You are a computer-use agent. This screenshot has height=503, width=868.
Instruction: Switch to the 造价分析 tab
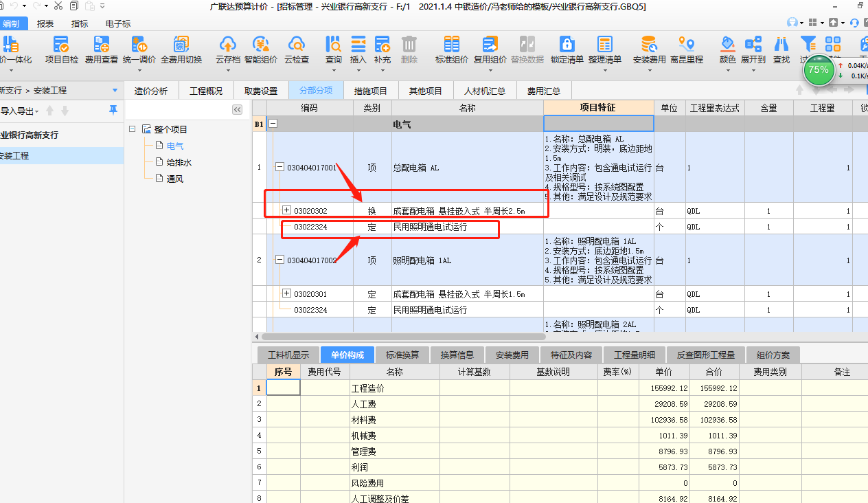coord(151,91)
